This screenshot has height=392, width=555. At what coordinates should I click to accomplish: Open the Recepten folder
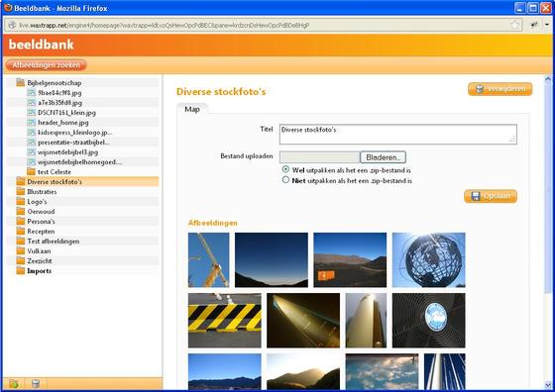[x=41, y=232]
